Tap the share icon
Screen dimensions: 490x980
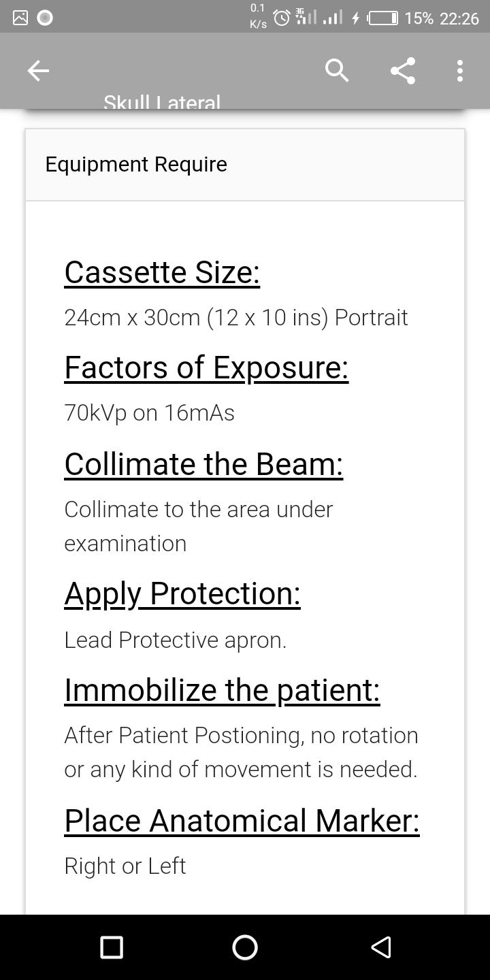[402, 71]
